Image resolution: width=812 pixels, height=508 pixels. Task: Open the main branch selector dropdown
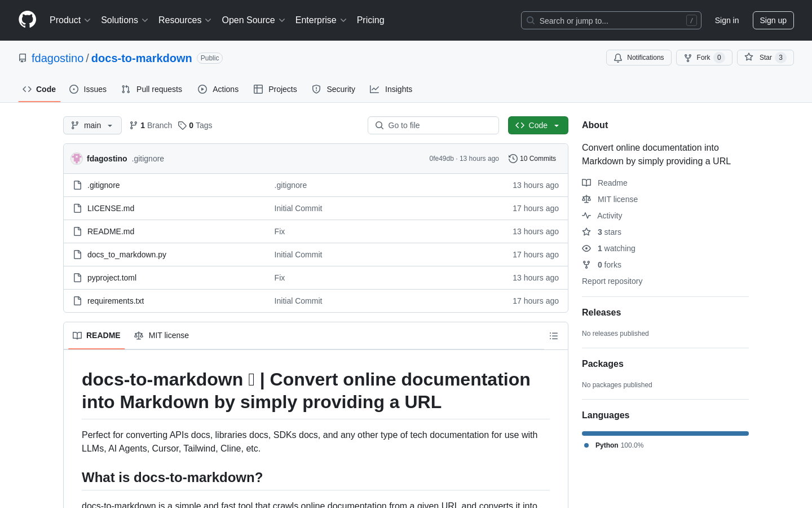pyautogui.click(x=92, y=125)
